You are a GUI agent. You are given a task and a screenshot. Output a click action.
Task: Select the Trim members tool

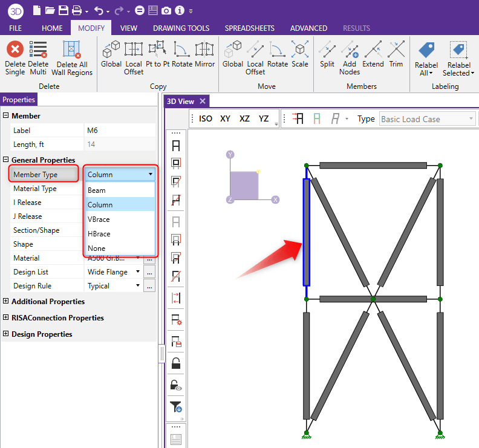point(396,50)
